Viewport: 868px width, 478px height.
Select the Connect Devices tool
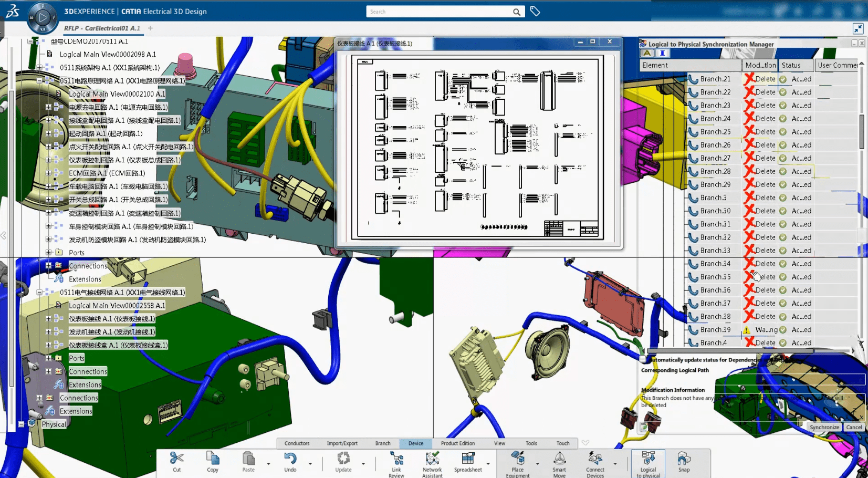595,464
